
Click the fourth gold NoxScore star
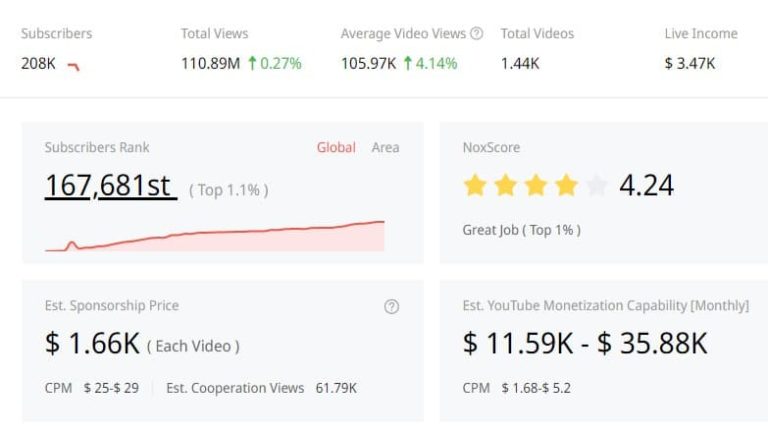click(x=566, y=185)
